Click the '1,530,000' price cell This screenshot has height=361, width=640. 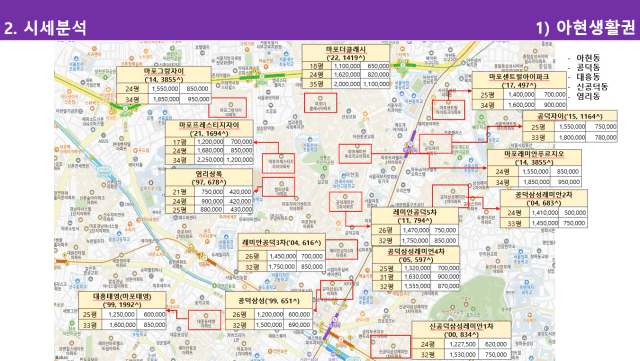coord(462,355)
